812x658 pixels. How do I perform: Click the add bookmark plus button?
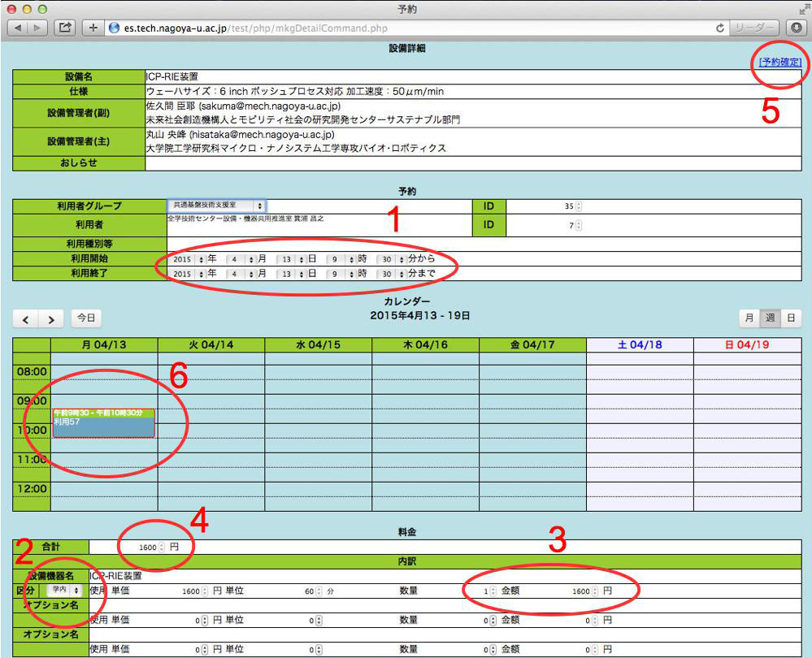93,28
